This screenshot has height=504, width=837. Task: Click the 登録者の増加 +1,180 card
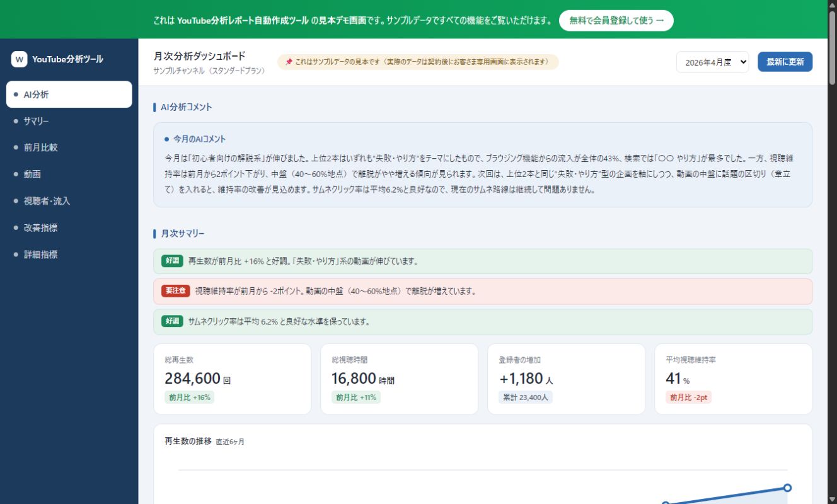coord(566,379)
